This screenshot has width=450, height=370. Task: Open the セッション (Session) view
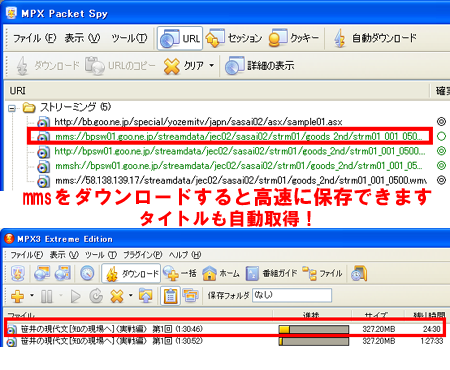pyautogui.click(x=234, y=38)
